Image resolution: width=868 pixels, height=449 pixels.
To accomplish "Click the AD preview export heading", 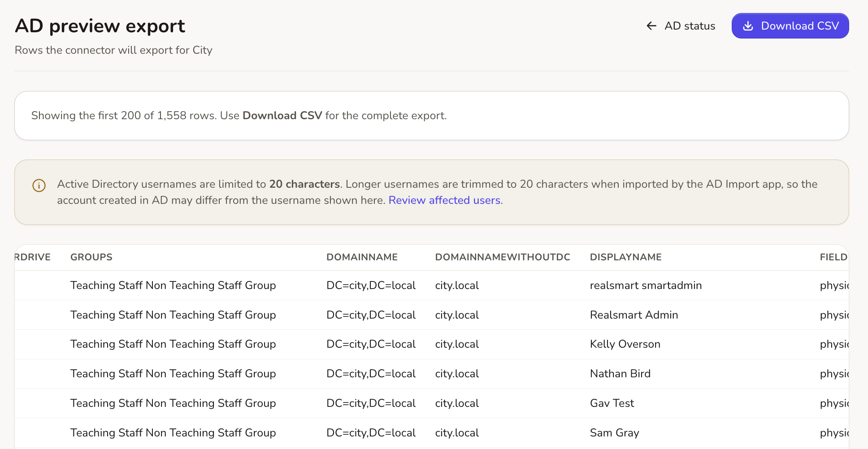I will tap(100, 26).
